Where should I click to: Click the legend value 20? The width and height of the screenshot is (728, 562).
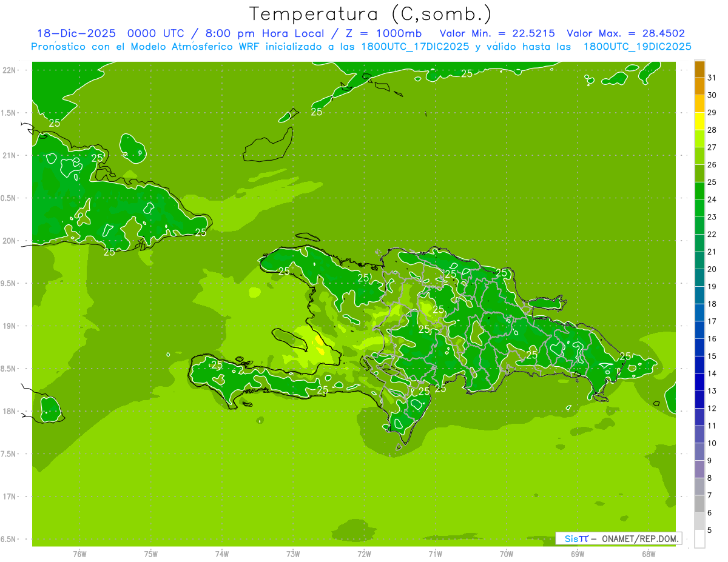click(712, 269)
